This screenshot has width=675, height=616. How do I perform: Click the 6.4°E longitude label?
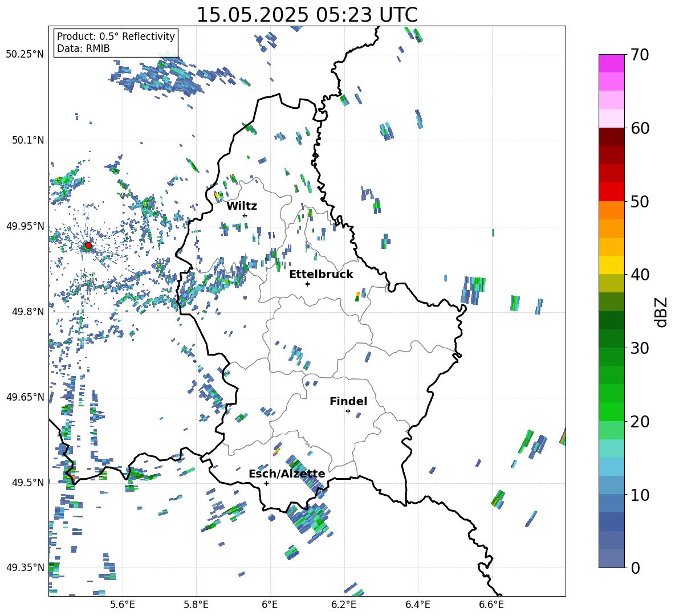tap(417, 605)
